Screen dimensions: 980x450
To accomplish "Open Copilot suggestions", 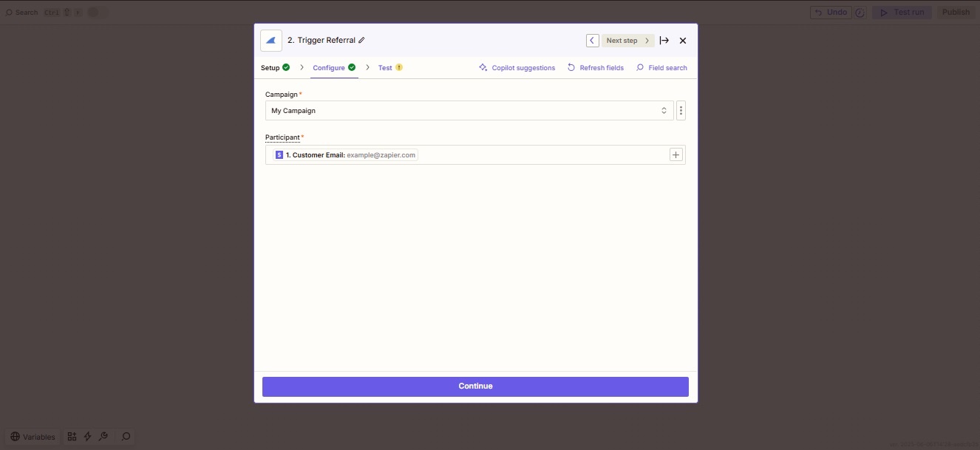I will click(x=517, y=68).
